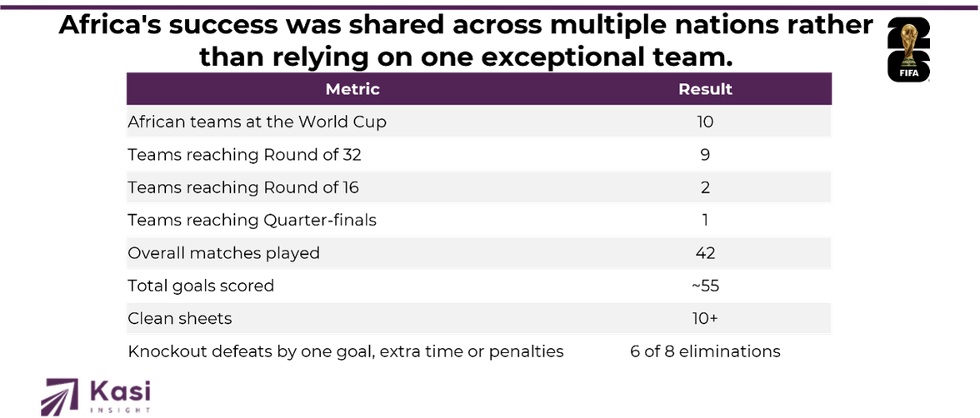Click the Overall matches played label

[223, 253]
